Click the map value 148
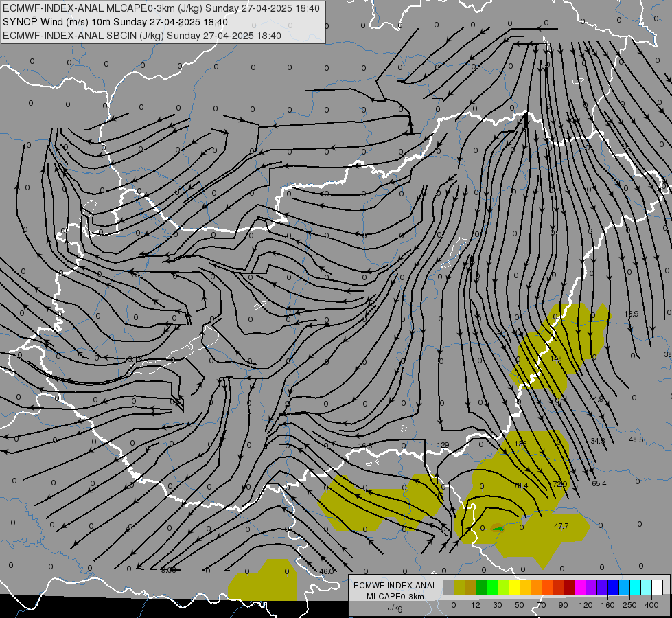The width and height of the screenshot is (672, 618). coord(556,358)
